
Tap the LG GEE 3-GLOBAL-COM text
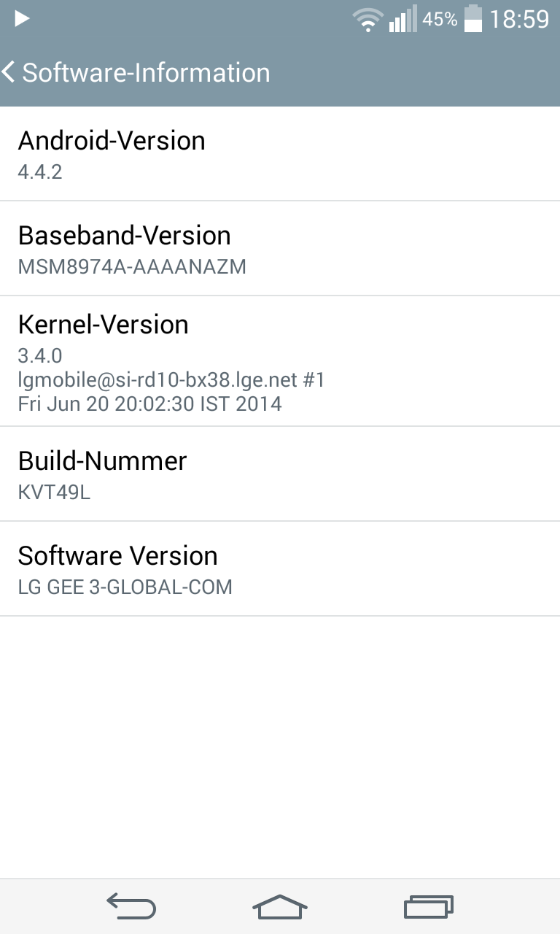[x=125, y=587]
